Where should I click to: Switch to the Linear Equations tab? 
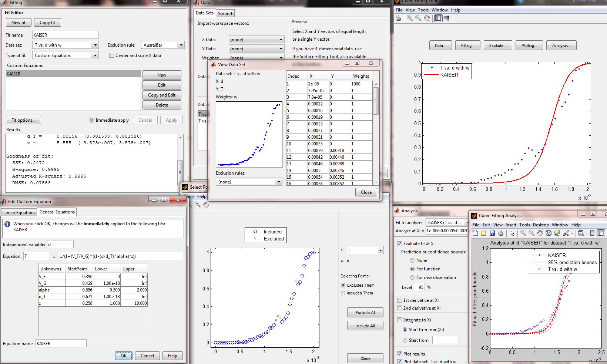point(19,212)
